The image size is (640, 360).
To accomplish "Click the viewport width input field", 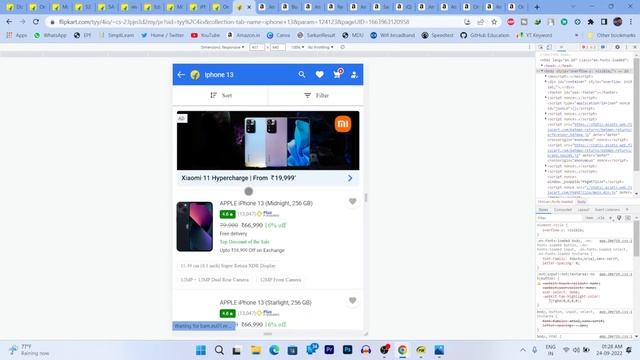I will (257, 47).
